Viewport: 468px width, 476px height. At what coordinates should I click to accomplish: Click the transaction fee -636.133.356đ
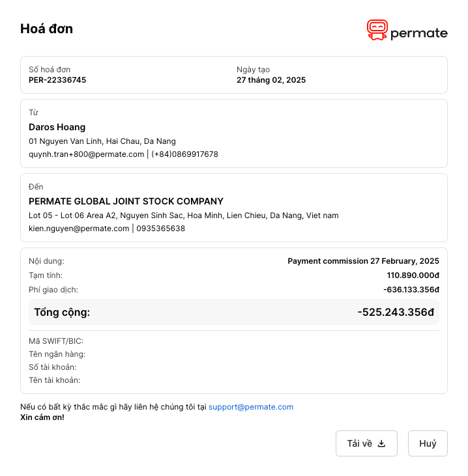[411, 290]
